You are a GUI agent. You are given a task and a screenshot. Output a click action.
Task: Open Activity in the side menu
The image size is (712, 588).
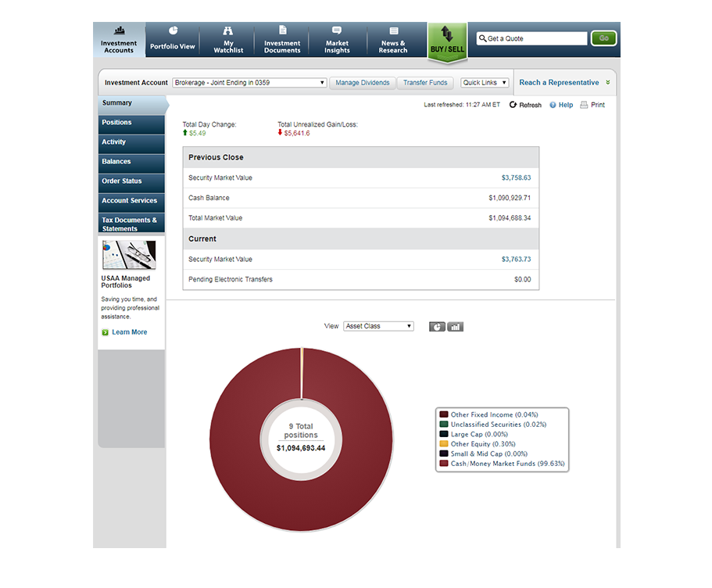pos(131,144)
